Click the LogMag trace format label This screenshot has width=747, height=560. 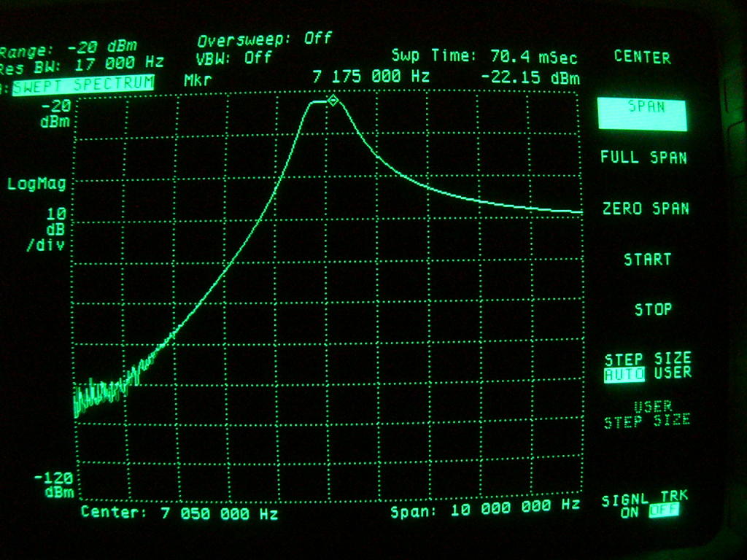coord(36,184)
